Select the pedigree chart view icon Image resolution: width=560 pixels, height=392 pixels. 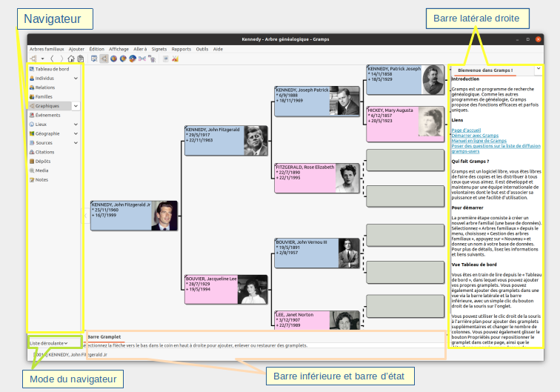click(x=104, y=59)
